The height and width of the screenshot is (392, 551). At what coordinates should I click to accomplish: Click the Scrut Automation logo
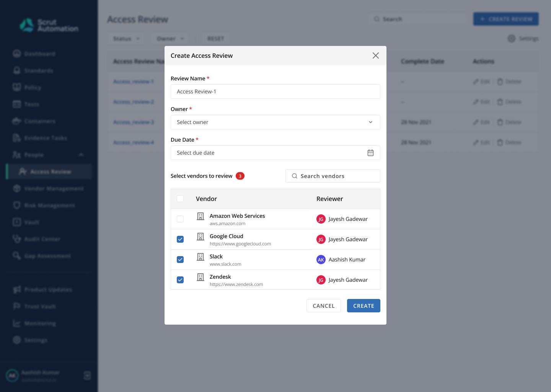49,25
